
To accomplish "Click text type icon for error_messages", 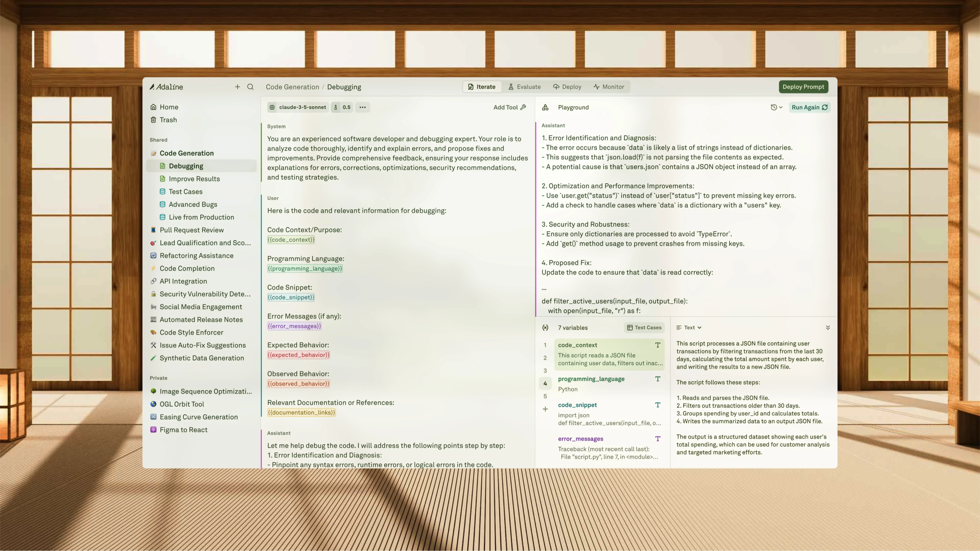I will pos(657,439).
